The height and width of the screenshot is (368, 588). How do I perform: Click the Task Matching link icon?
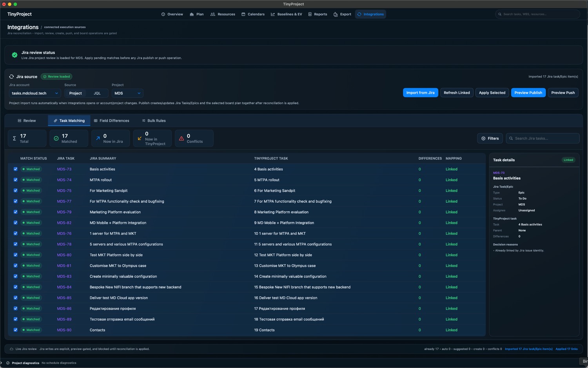coord(55,121)
